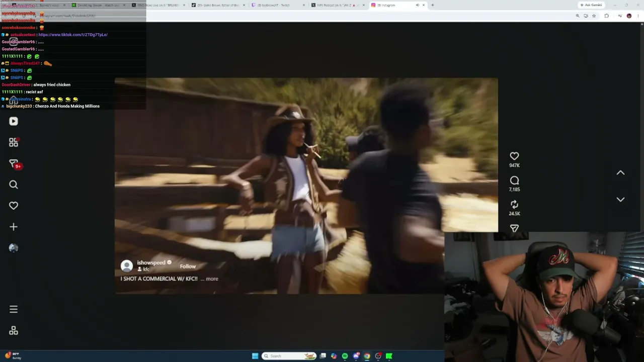Click the 947K likes count
Viewport: 644px width, 362px height.
tap(514, 165)
